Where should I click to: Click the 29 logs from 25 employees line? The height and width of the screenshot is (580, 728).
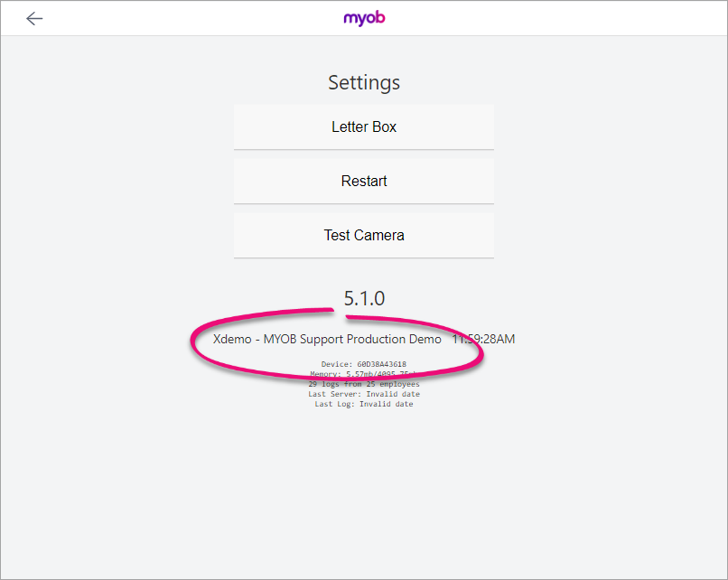click(364, 384)
